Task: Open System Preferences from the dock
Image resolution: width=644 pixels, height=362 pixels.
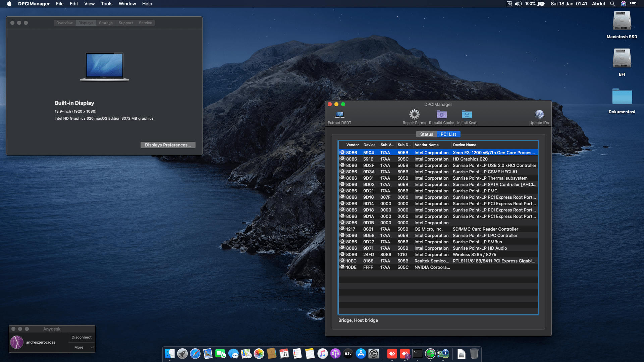Action: [x=374, y=354]
